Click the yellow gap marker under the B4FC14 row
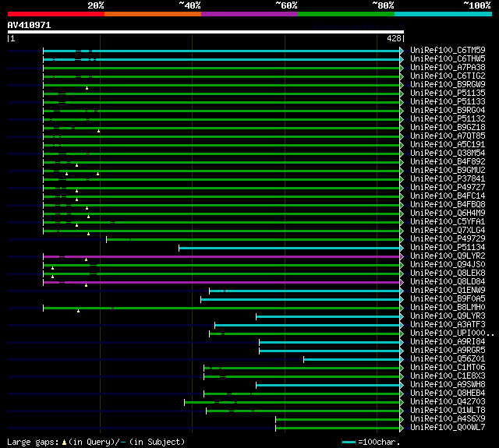 coord(76,199)
